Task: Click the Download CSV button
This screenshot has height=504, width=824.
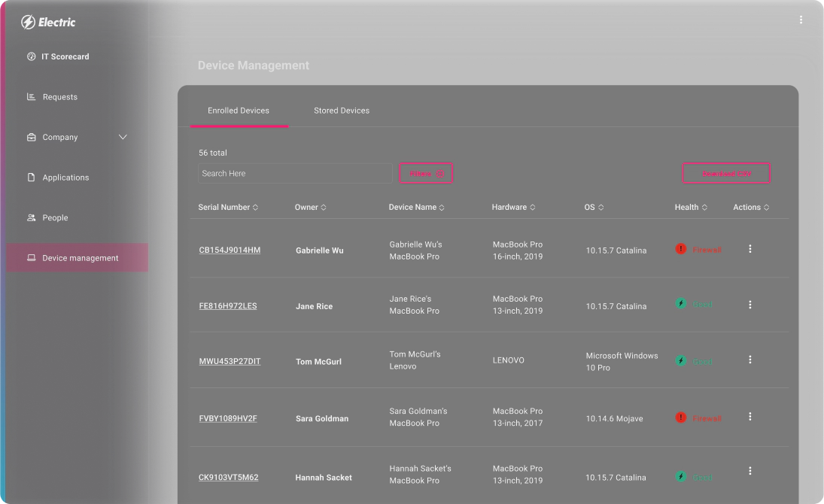Action: (x=725, y=173)
